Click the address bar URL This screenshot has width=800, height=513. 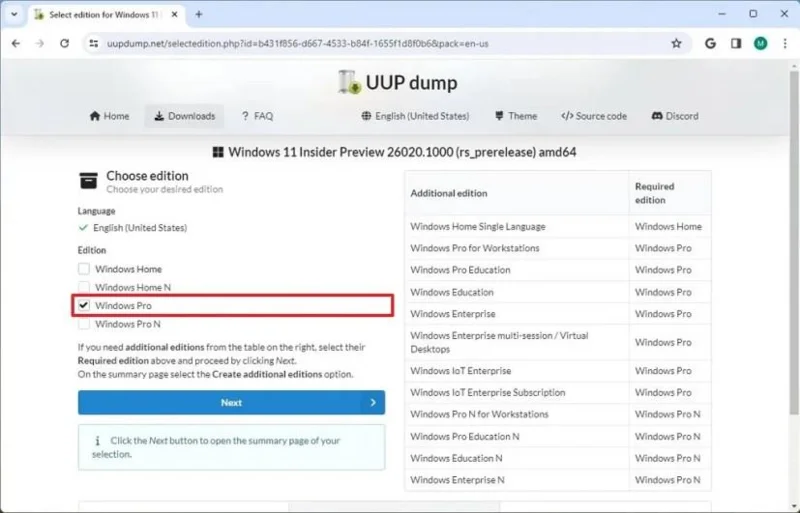coord(297,43)
